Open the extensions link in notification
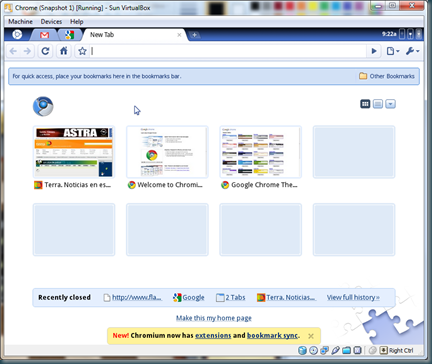Viewport: 432px width, 364px height. pyautogui.click(x=213, y=335)
